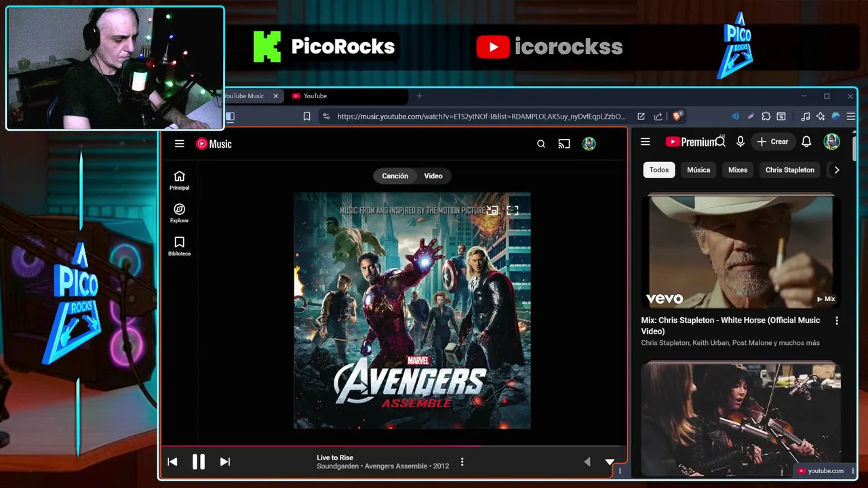
Task: Click the address bar URL field
Action: (x=481, y=117)
